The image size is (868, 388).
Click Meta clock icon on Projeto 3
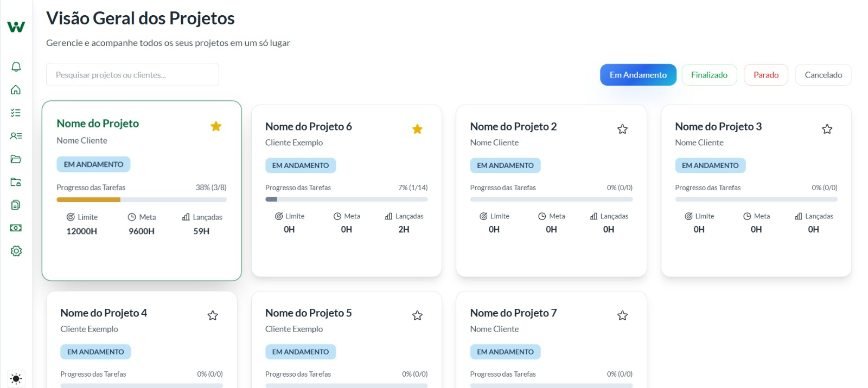(747, 216)
